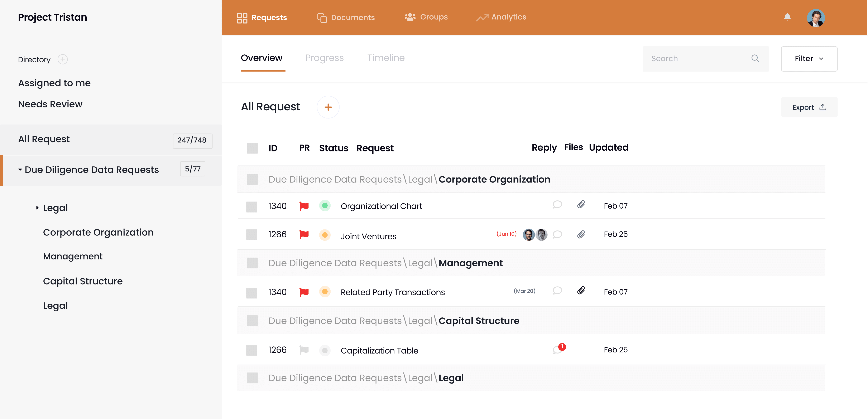The width and height of the screenshot is (868, 419).
Task: Click the red flag on Joint Ventures
Action: tap(304, 234)
